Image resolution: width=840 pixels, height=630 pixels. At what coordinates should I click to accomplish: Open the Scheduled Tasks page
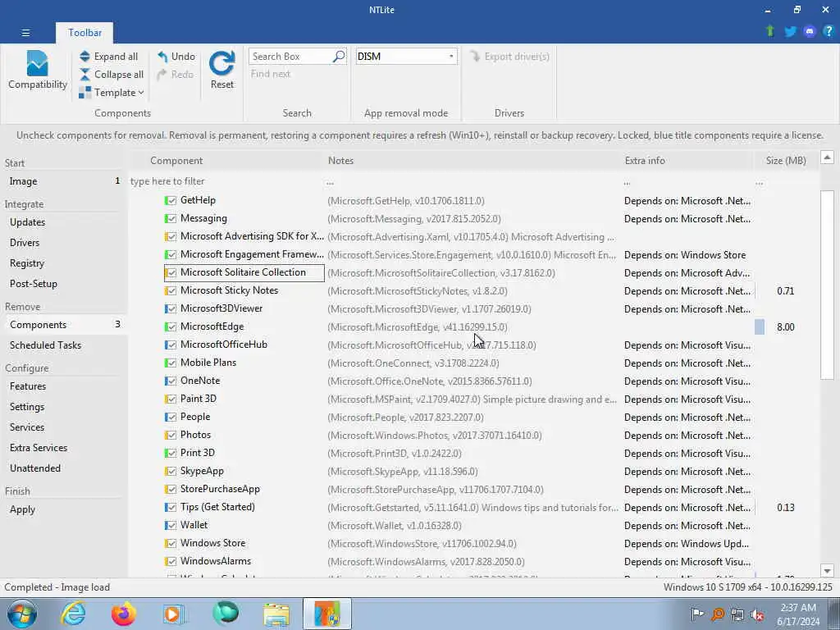coord(46,345)
